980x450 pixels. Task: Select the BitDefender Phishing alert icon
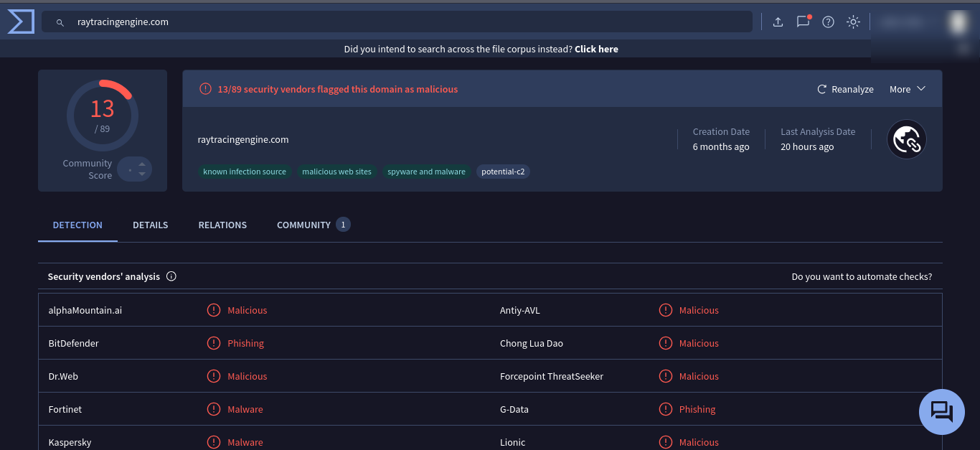pyautogui.click(x=214, y=343)
